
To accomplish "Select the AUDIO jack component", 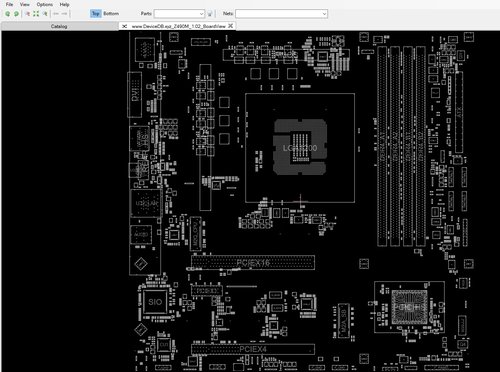I will (141, 235).
